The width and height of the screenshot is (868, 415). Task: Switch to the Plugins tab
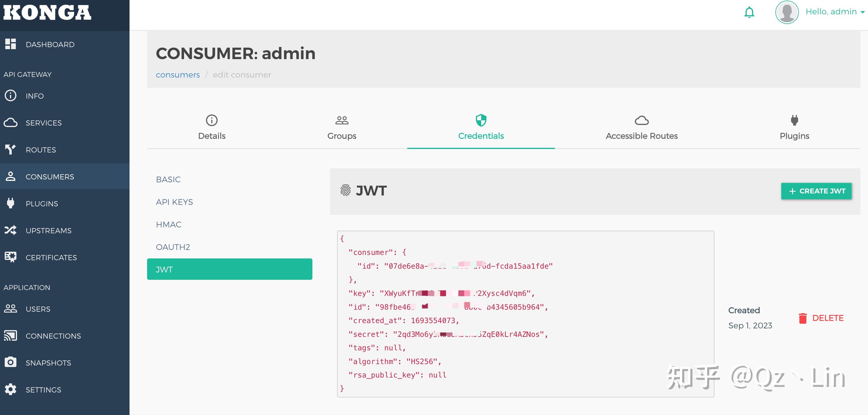click(x=794, y=128)
